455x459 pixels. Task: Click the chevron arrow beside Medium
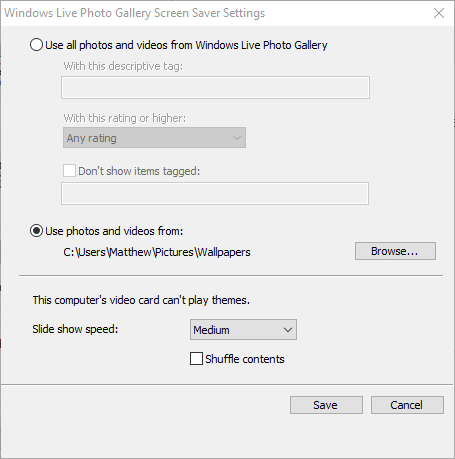click(x=288, y=330)
